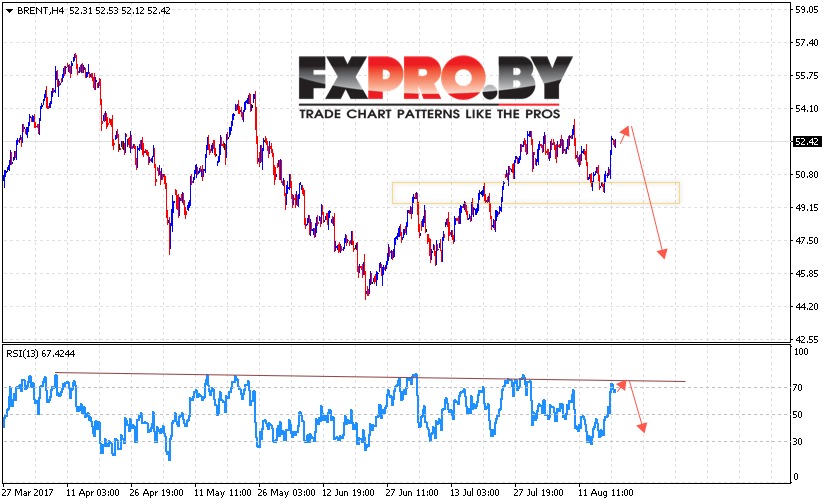The height and width of the screenshot is (504, 830).
Task: Select the 54.10 price axis label
Action: click(x=807, y=109)
